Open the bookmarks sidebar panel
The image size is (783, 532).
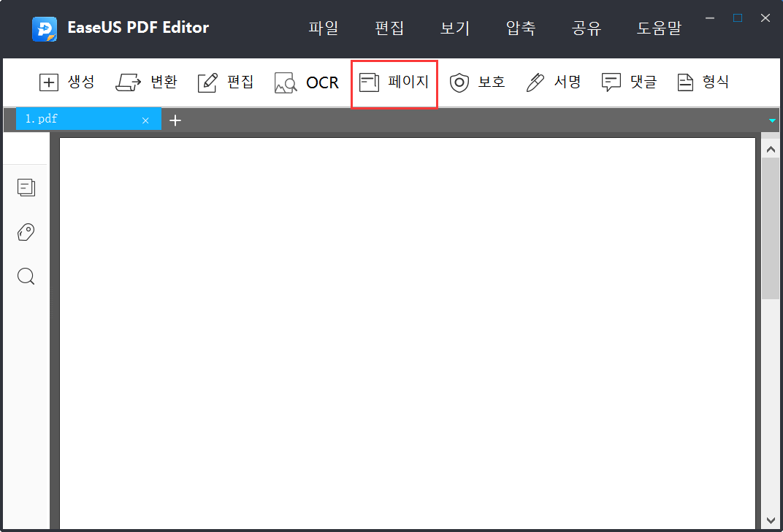[x=26, y=231]
